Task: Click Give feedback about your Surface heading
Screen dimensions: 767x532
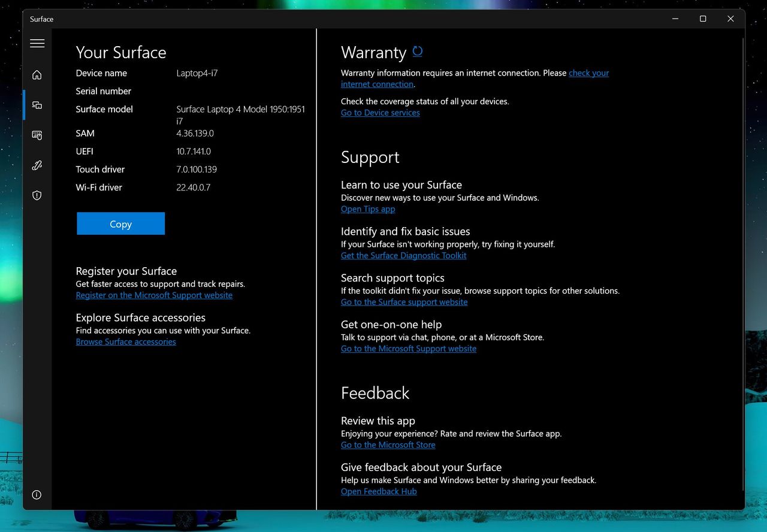Action: pyautogui.click(x=421, y=467)
